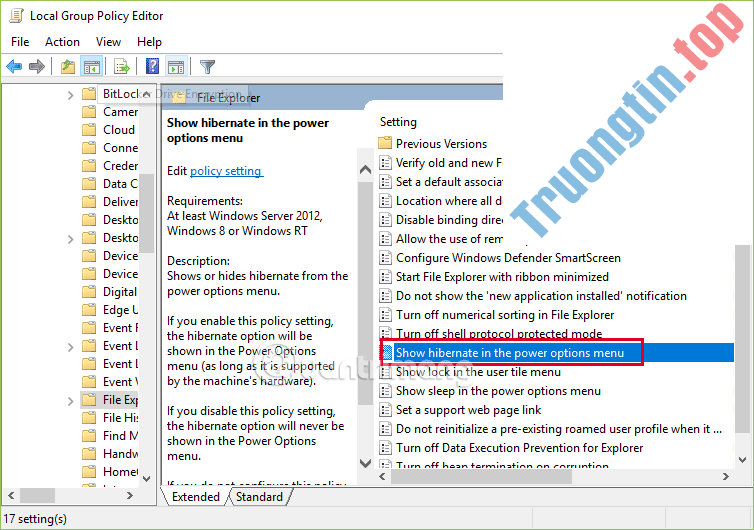This screenshot has height=530, width=754.
Task: Select Show hibernate in the power options menu
Action: pyautogui.click(x=510, y=353)
